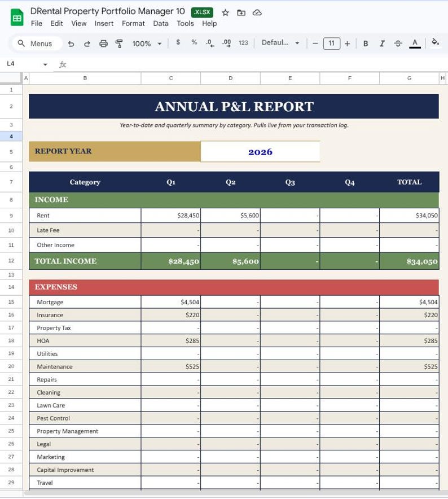
Task: Open the Edit menu
Action: point(56,24)
